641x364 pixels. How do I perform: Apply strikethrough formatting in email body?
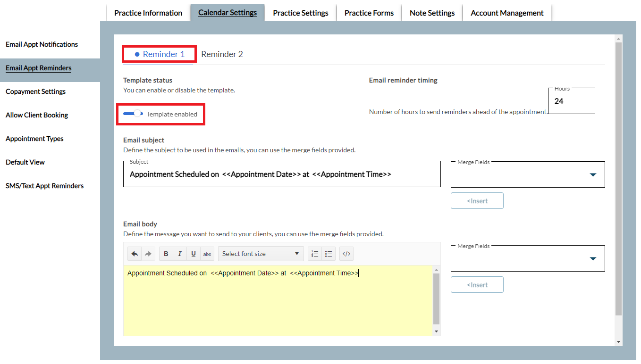pyautogui.click(x=207, y=254)
